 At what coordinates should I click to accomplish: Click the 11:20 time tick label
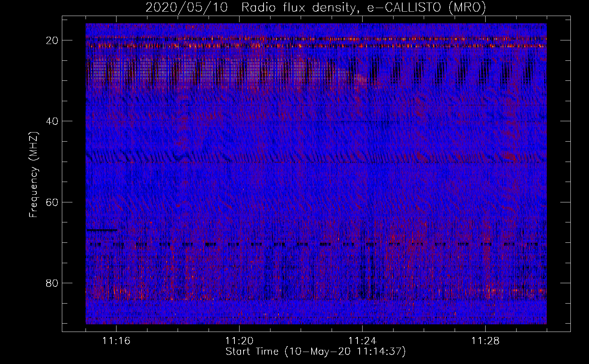[x=239, y=341]
